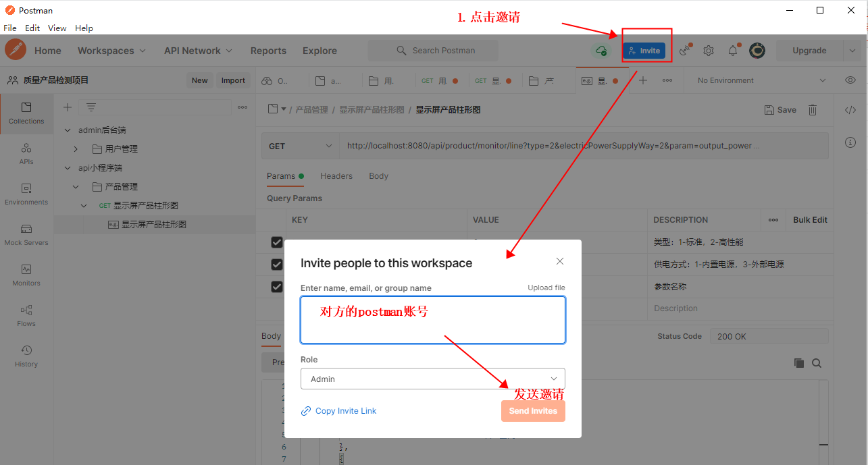This screenshot has height=465, width=868.
Task: Click the search response magnifier icon
Action: pos(817,363)
